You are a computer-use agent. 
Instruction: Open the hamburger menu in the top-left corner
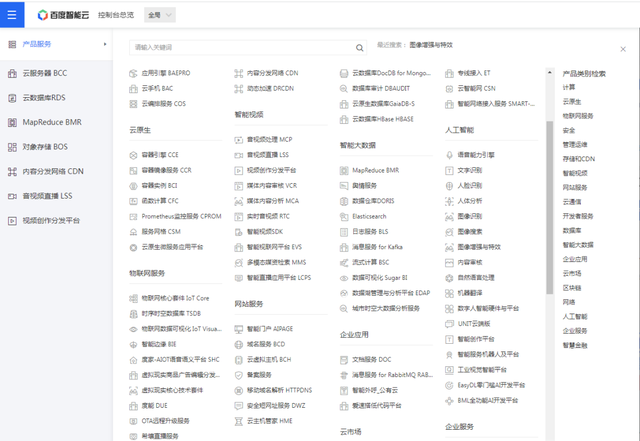[x=12, y=15]
